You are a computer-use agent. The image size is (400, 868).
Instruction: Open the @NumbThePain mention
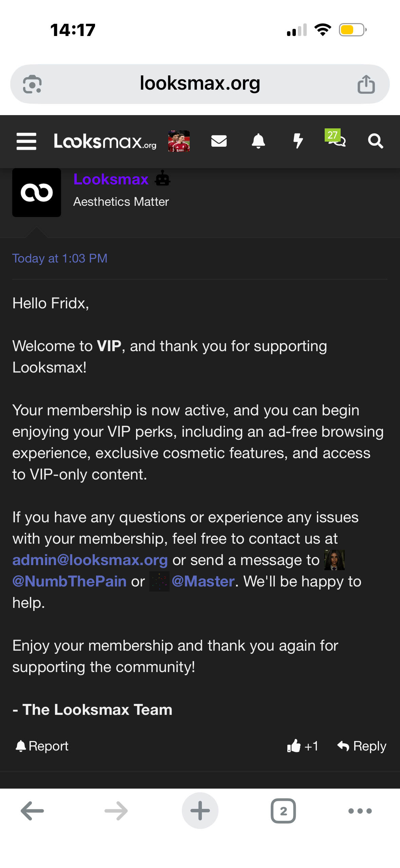pyautogui.click(x=69, y=581)
